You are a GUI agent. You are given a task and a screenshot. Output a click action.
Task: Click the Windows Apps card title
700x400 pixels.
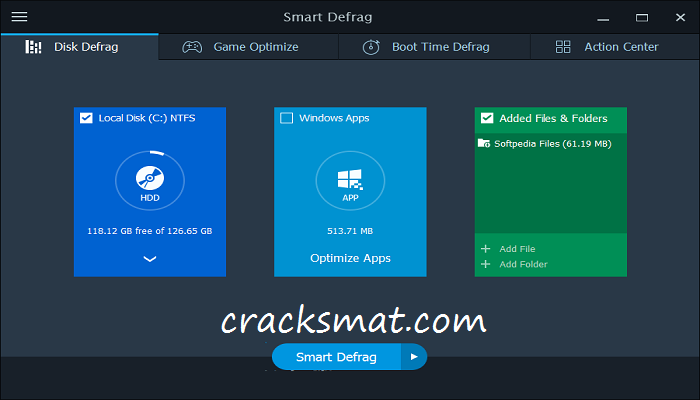click(x=334, y=118)
